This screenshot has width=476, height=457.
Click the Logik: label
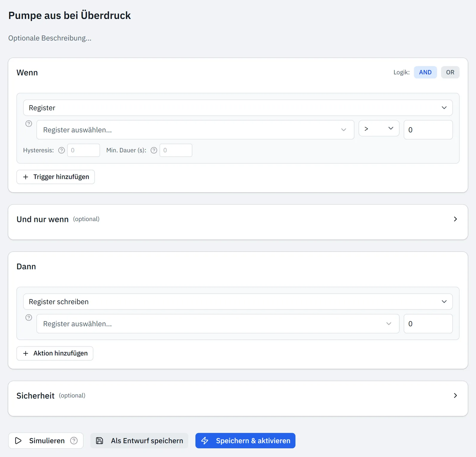401,72
